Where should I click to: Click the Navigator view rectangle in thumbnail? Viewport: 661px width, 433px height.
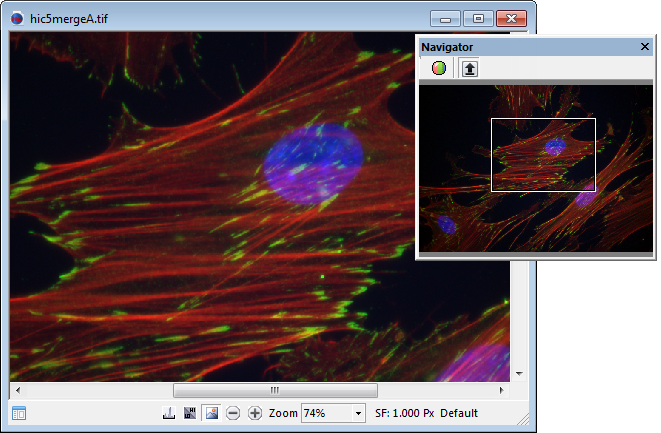coord(543,154)
